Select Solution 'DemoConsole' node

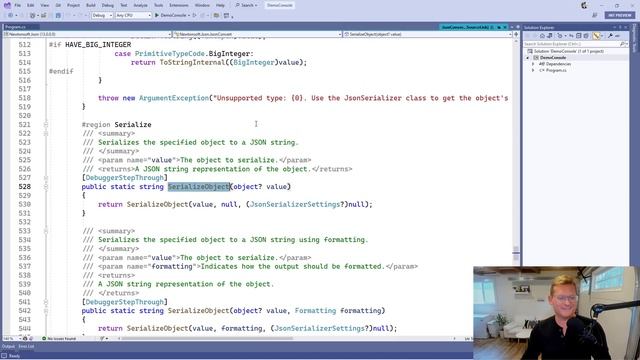tap(565, 51)
